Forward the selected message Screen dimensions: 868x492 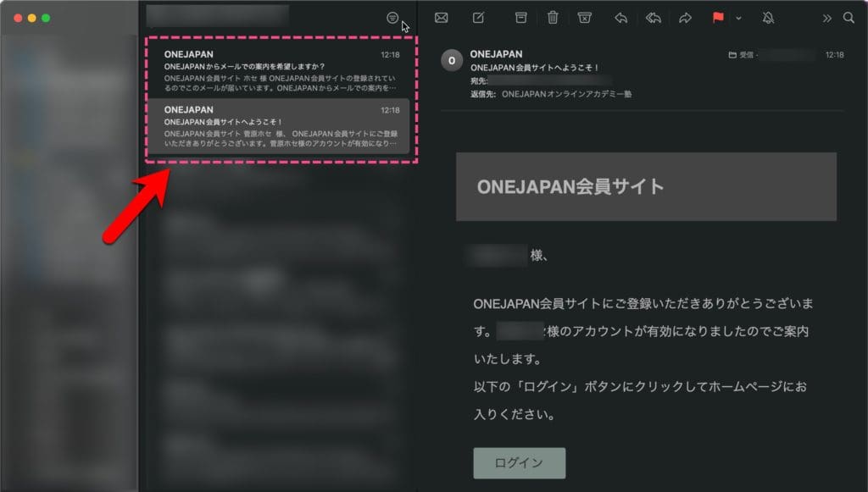click(x=685, y=18)
